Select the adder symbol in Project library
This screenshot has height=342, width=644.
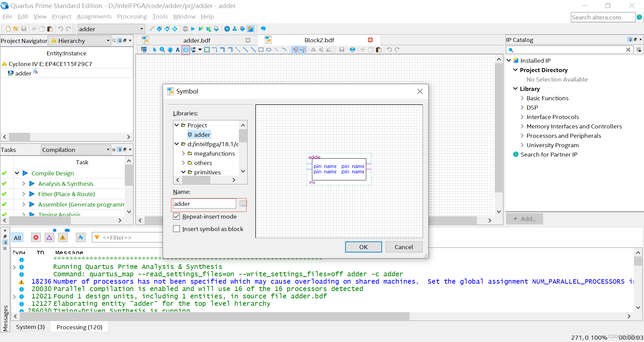click(199, 134)
